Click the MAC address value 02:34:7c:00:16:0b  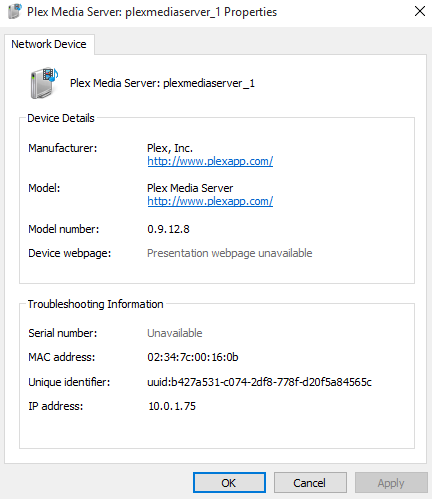[193, 357]
